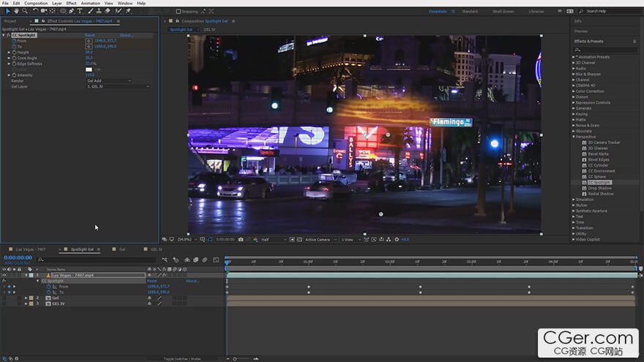Expand the Height property twirl arrow
The image size is (644, 362).
[9, 52]
